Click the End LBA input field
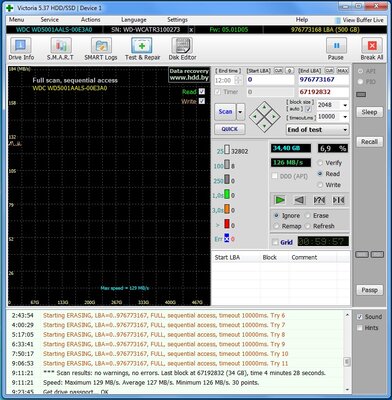Screen dimensions: 392x400 323,80
